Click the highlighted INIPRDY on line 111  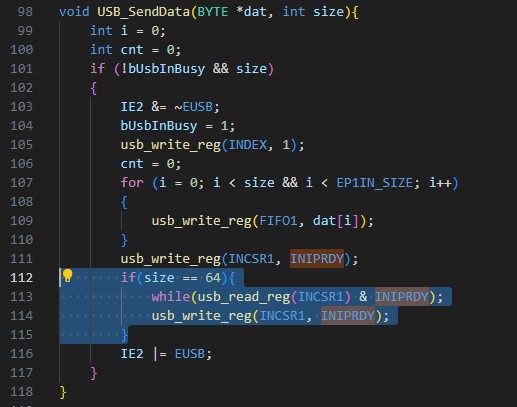(317, 259)
